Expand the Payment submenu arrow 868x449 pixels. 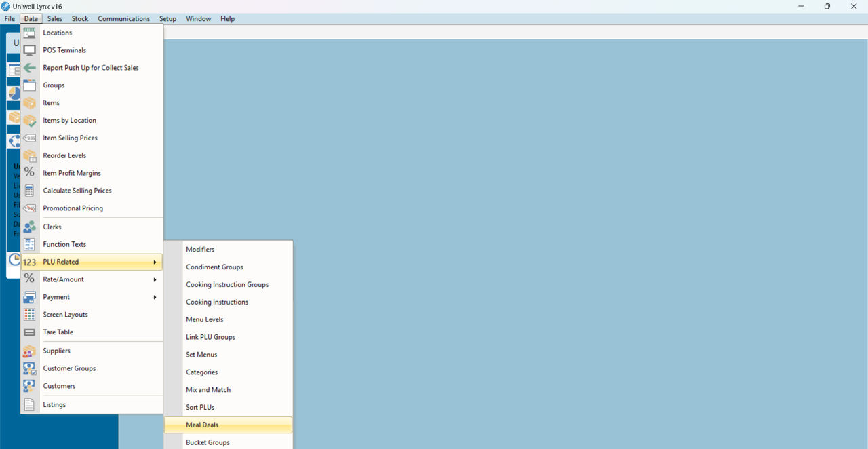[x=155, y=297]
